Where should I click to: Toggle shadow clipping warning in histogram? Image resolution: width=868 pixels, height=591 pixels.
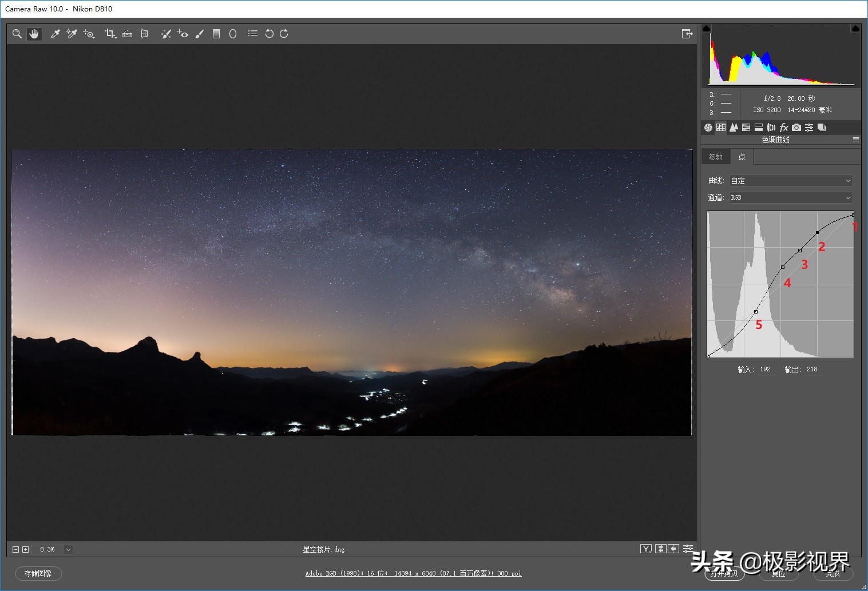707,29
